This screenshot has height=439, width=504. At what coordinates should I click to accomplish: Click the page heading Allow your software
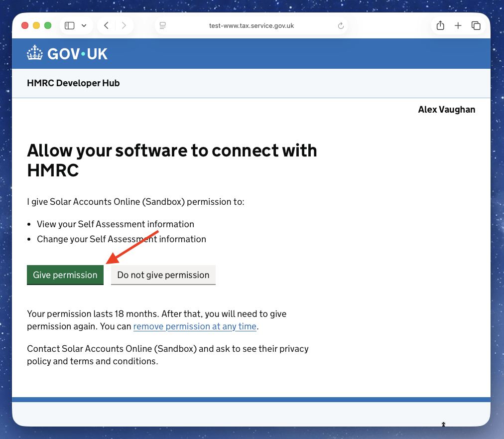pyautogui.click(x=172, y=160)
